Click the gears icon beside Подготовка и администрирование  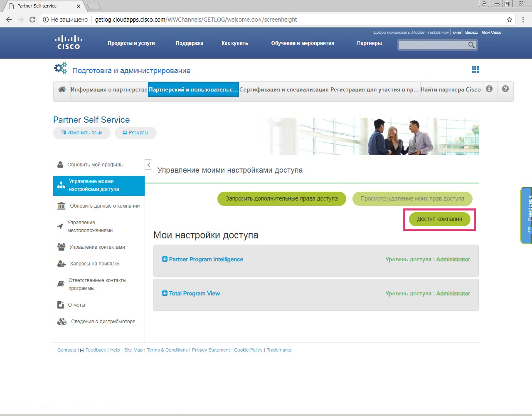tap(61, 68)
